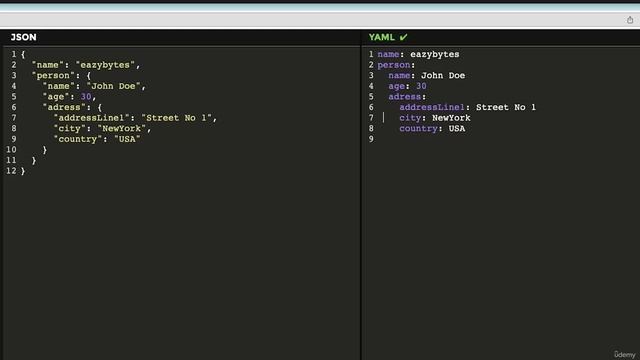Click "age" key in JSON line 5
The width and height of the screenshot is (640, 360).
tap(56, 97)
